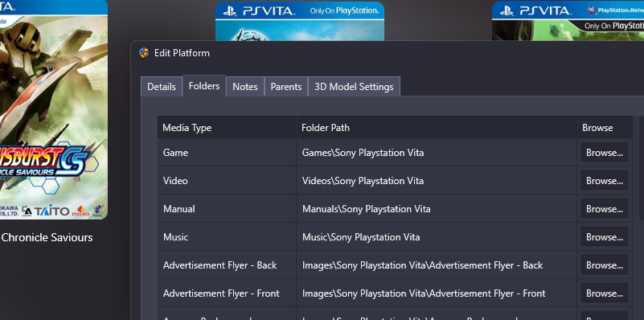Click the LaunchBox icon beside Edit Platform
This screenshot has height=320, width=644.
144,53
